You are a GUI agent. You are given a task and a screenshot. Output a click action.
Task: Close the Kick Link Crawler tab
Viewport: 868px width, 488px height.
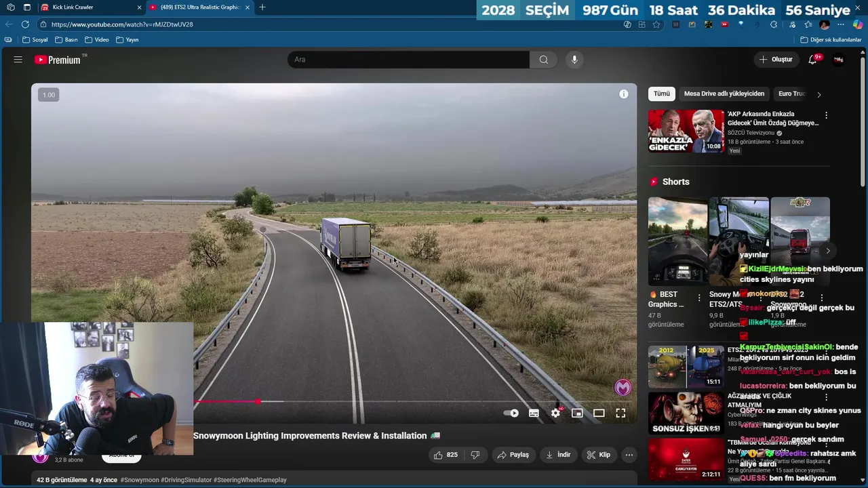[140, 7]
